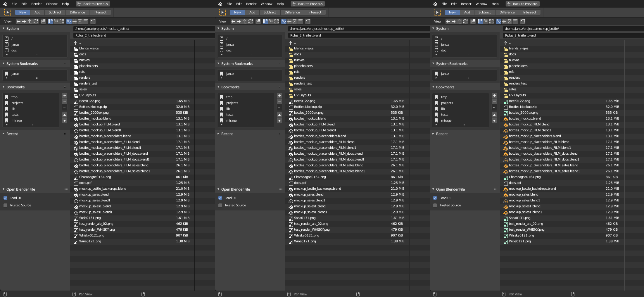Viewport: 644px width, 297px height.
Task: Collapse Open Blender File panel in middle browser
Action: pyautogui.click(x=218, y=189)
